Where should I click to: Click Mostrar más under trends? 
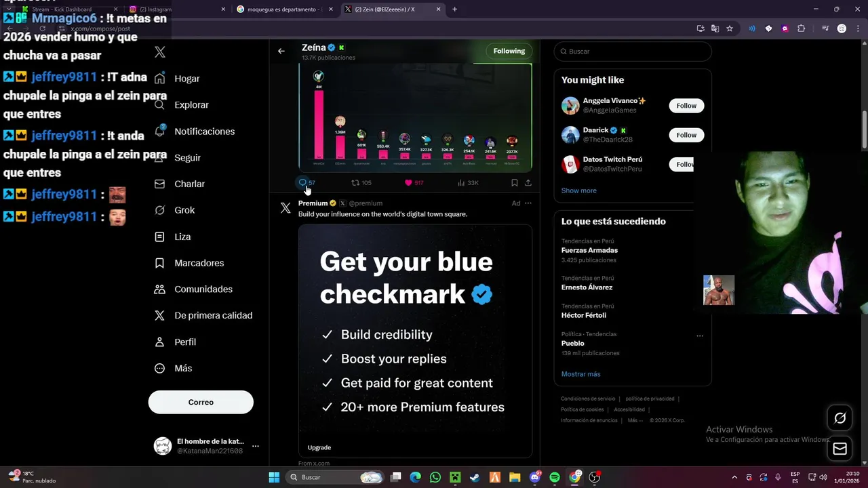tap(580, 374)
